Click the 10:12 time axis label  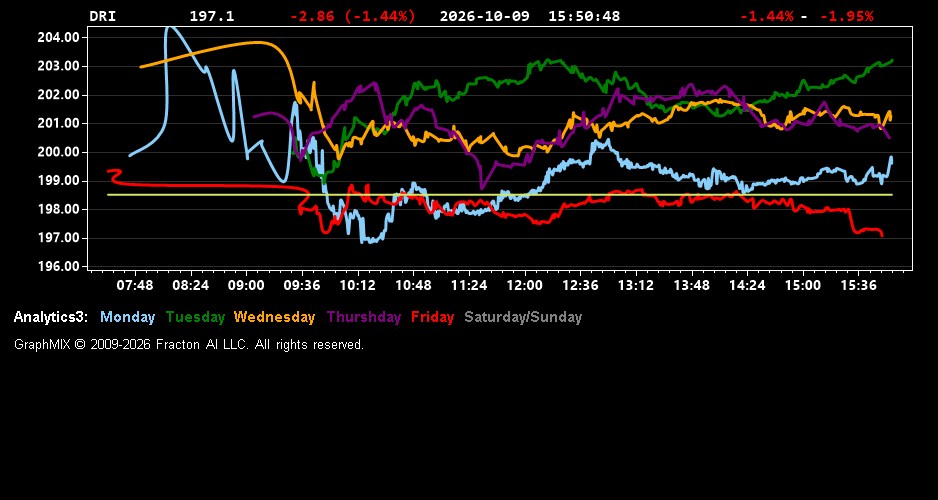coord(358,285)
